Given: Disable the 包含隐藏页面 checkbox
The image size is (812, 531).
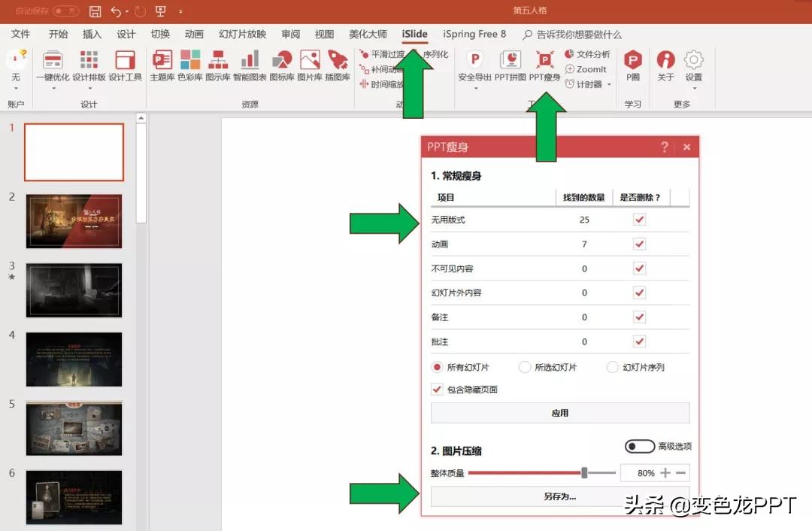Looking at the screenshot, I should coord(437,389).
